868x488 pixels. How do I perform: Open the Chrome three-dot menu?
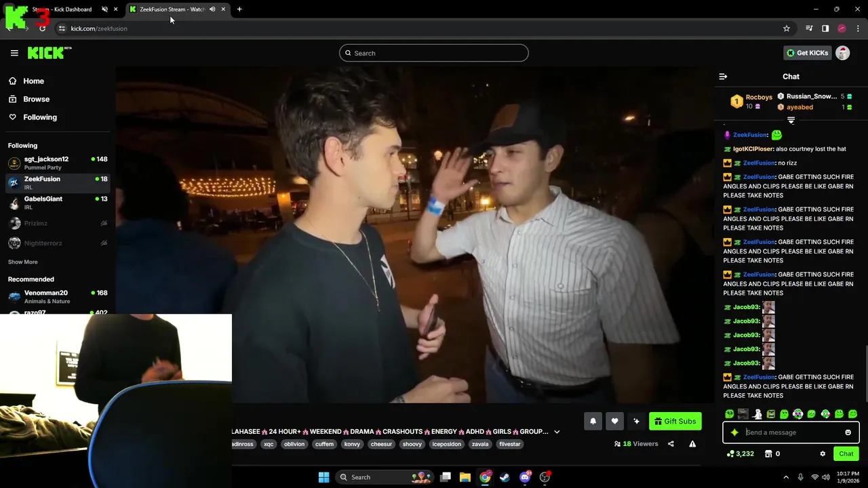click(x=857, y=28)
